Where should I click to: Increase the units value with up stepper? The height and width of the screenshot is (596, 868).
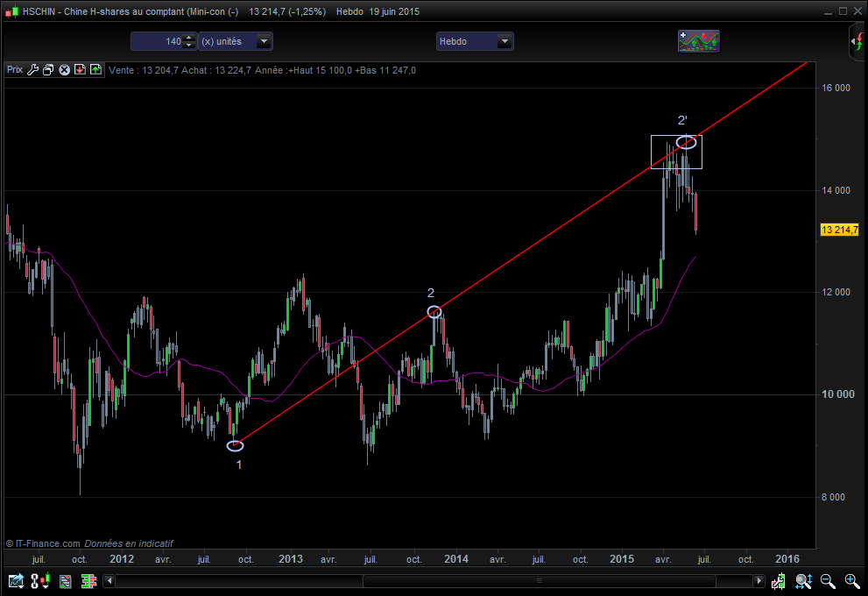189,38
